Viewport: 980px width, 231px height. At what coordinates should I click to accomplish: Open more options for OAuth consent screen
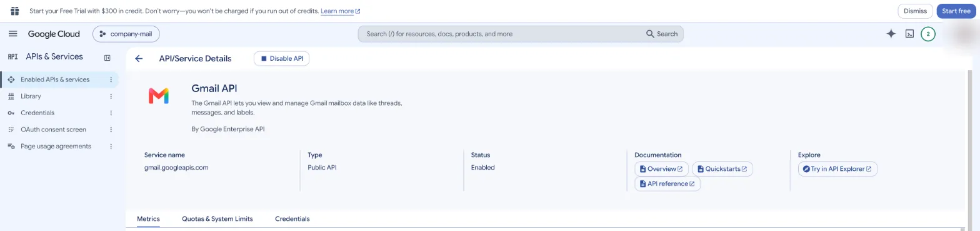[x=111, y=130]
